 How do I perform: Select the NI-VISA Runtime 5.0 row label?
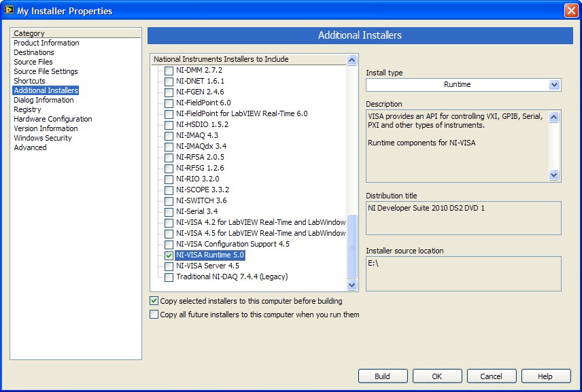click(209, 255)
